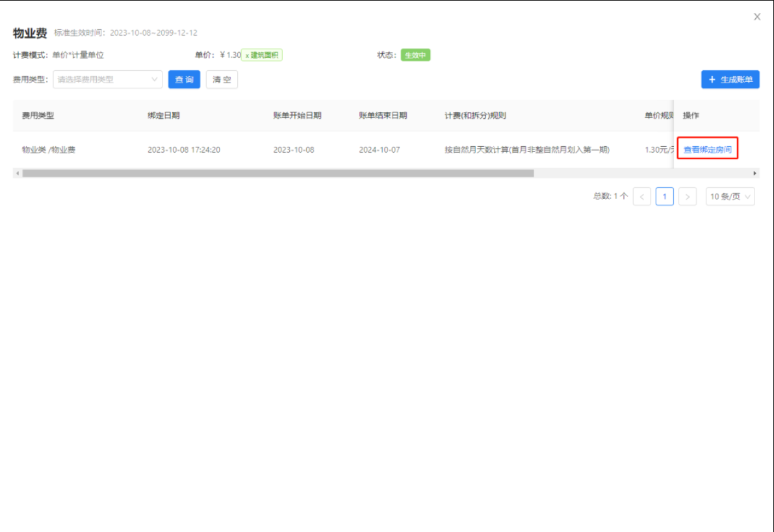Click the 绑定日期 column header
774x532 pixels.
[x=164, y=116]
